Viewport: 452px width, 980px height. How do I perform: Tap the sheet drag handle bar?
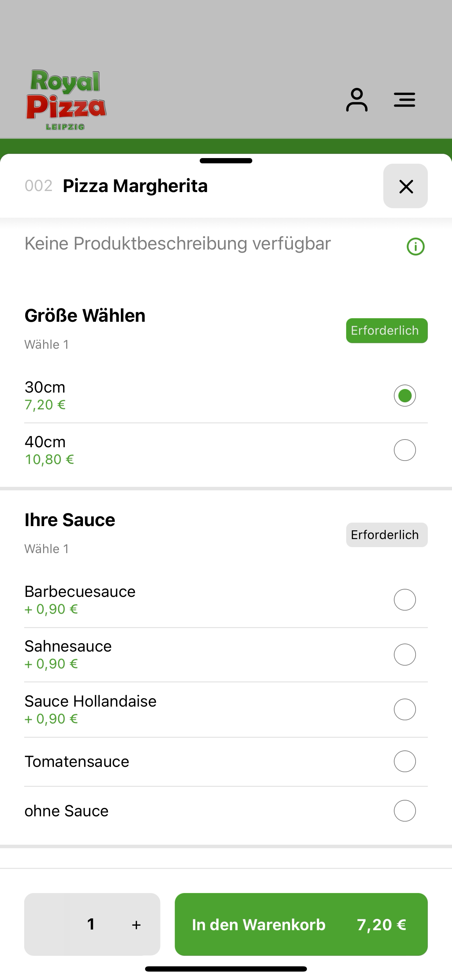(x=226, y=161)
